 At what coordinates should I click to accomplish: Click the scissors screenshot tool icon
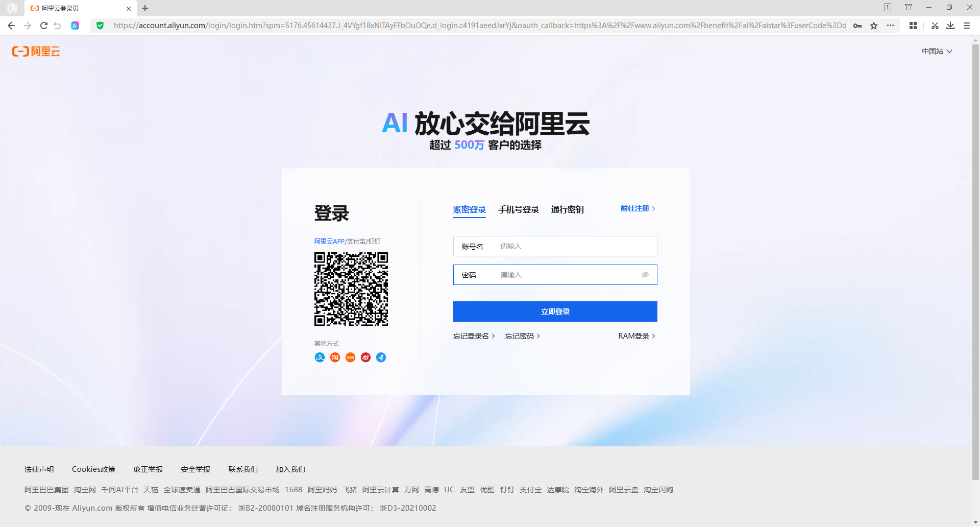pos(935,26)
